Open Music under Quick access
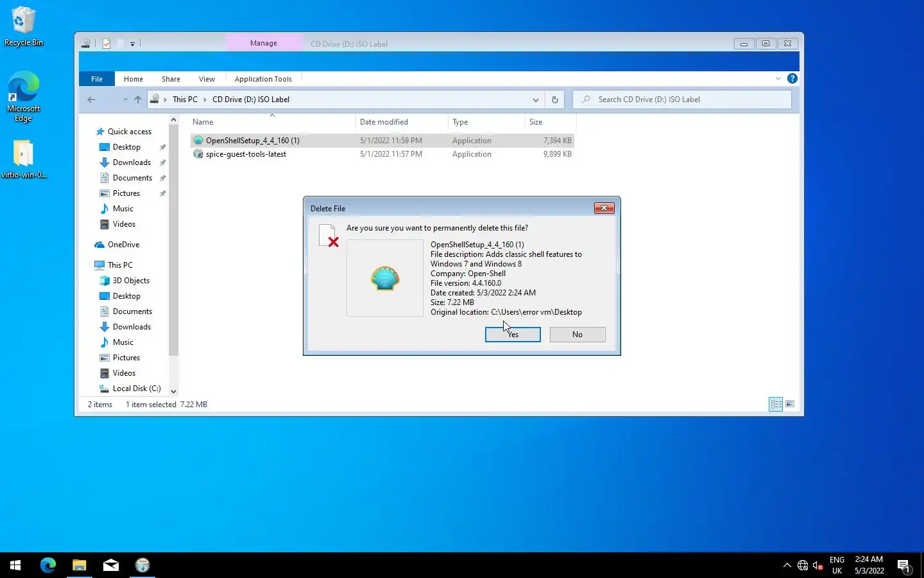Viewport: 924px width, 578px height. (123, 209)
